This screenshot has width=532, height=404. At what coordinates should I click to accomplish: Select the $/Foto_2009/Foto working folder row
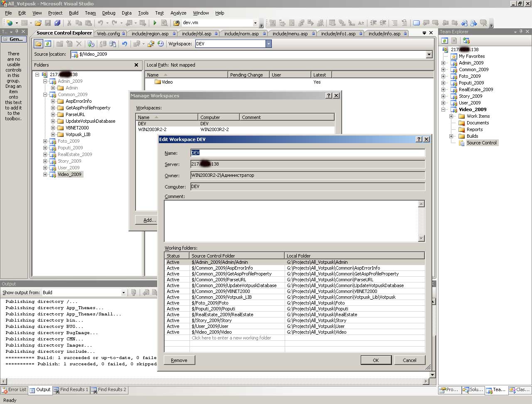[x=295, y=303]
